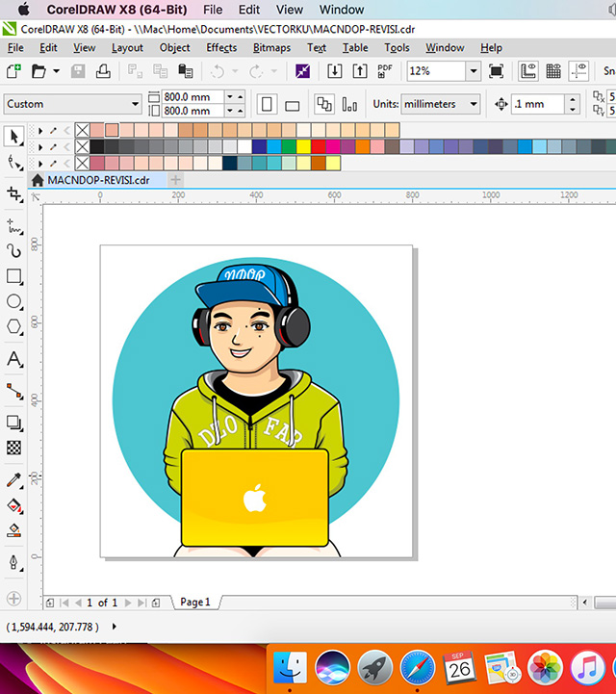This screenshot has height=694, width=616.
Task: Add page after current page
Action: 156,603
